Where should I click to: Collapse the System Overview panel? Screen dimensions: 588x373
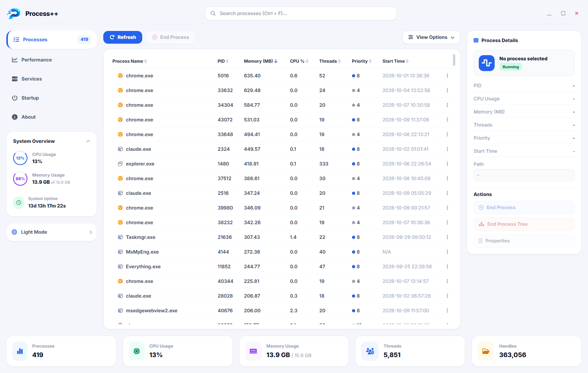pos(88,141)
